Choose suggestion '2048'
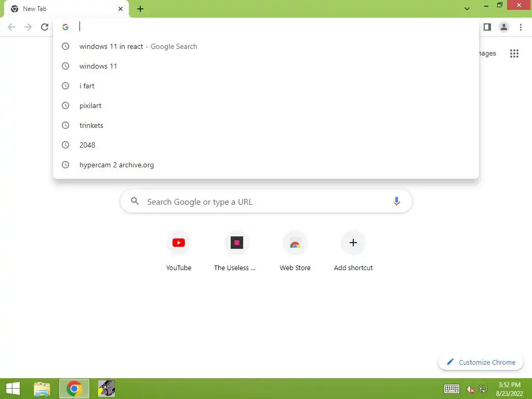Viewport: 532px width, 399px height. point(266,145)
